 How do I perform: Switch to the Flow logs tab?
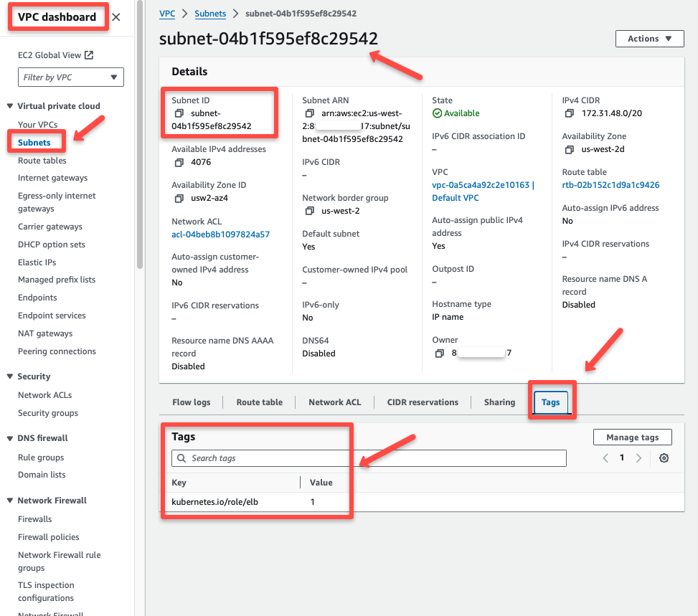(190, 402)
